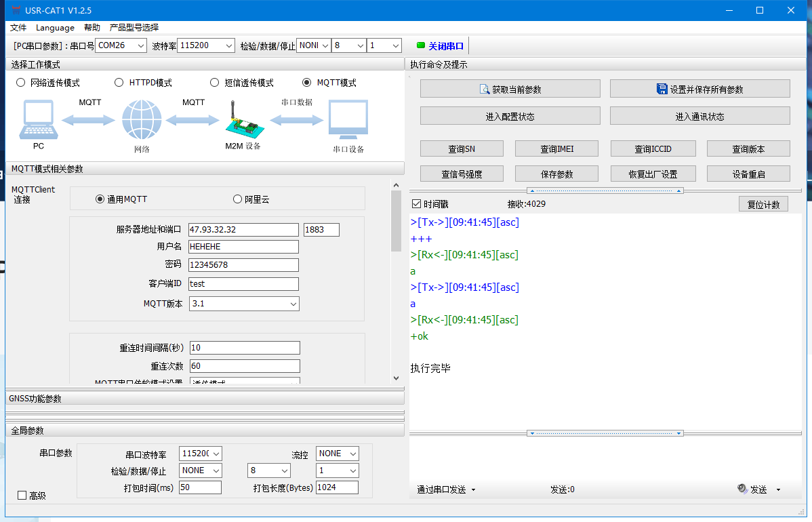
Task: Select 网络透传模式 radio button
Action: pyautogui.click(x=21, y=83)
